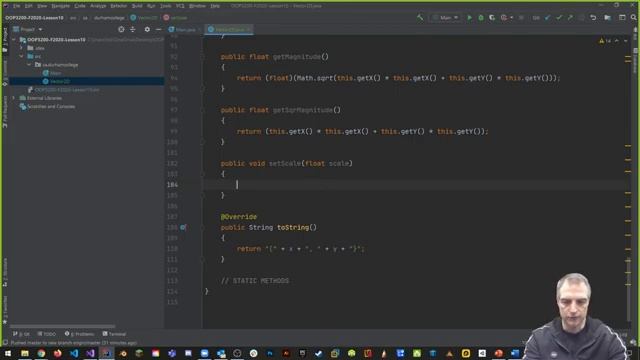Start debugging with the green bug icon
Image resolution: width=640 pixels, height=360 pixels.
click(481, 18)
